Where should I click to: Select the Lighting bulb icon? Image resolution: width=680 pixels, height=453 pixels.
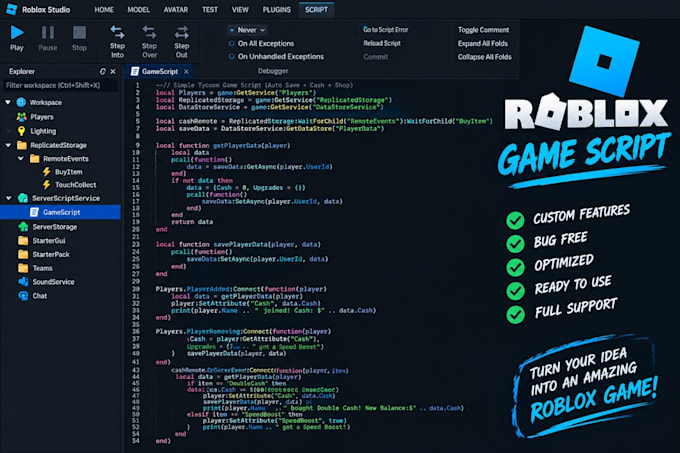pyautogui.click(x=21, y=131)
